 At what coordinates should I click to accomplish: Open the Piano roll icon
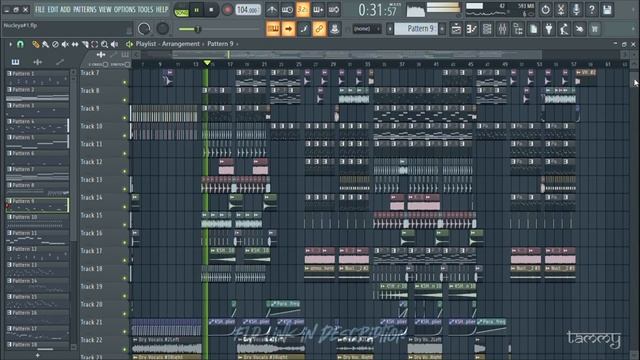[x=471, y=29]
